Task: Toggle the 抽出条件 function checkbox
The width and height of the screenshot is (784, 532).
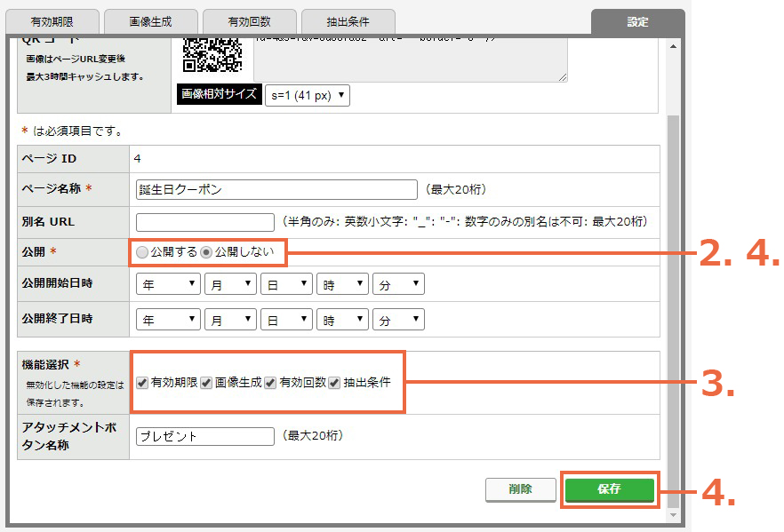Action: click(334, 383)
